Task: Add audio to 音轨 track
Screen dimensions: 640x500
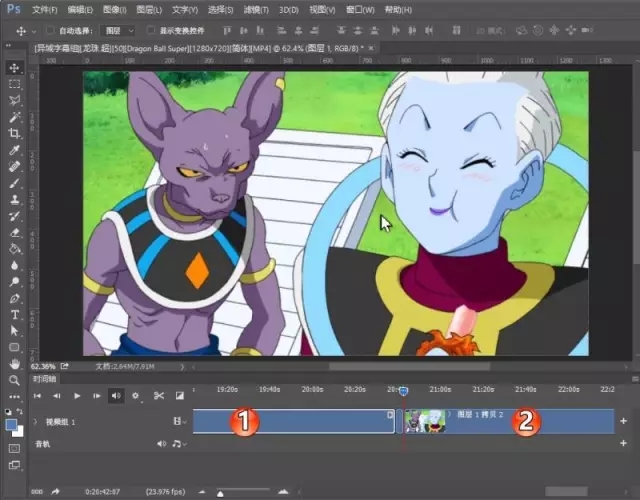Action: 623,443
